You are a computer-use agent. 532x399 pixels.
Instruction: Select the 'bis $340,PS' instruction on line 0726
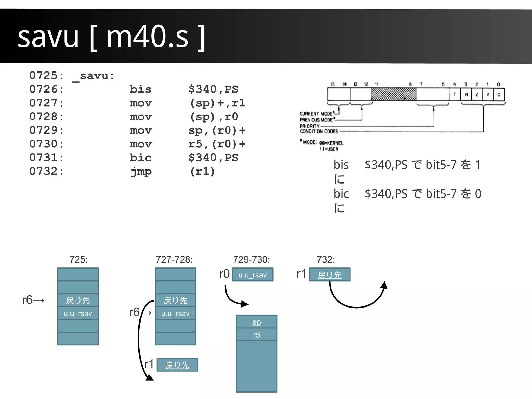pyautogui.click(x=184, y=89)
